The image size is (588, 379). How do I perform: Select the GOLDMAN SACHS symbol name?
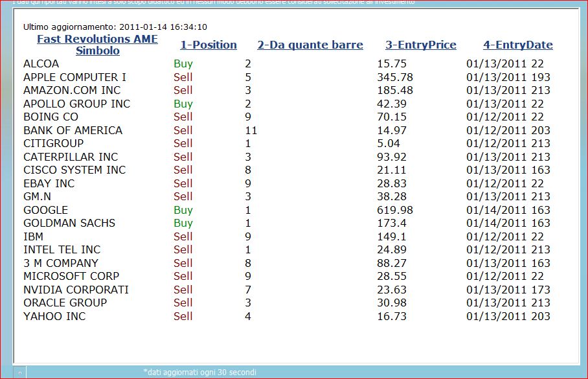click(x=69, y=224)
